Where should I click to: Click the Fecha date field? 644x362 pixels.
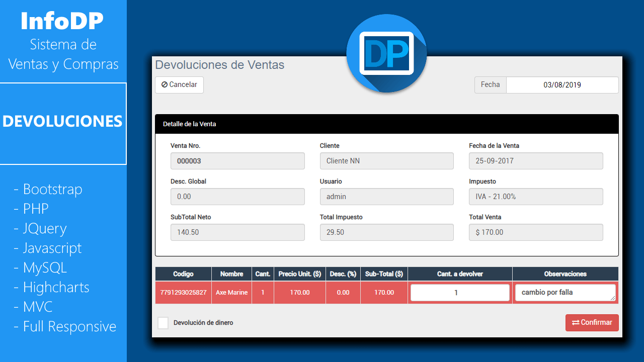pyautogui.click(x=562, y=85)
